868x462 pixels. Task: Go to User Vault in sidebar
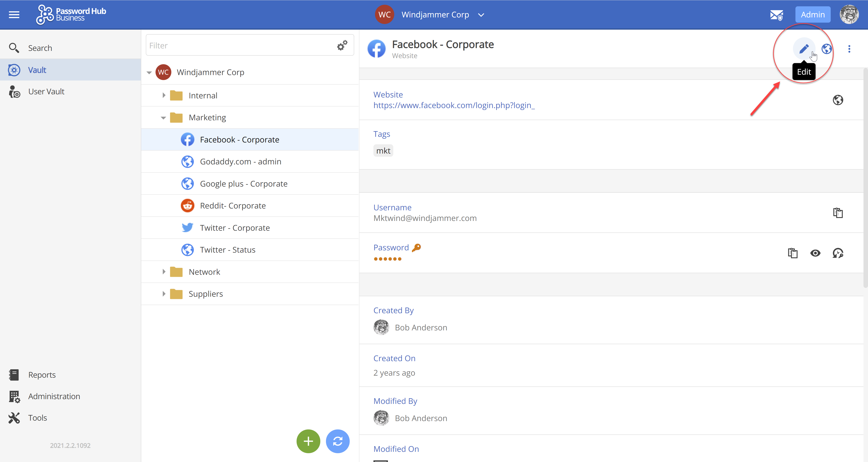46,92
